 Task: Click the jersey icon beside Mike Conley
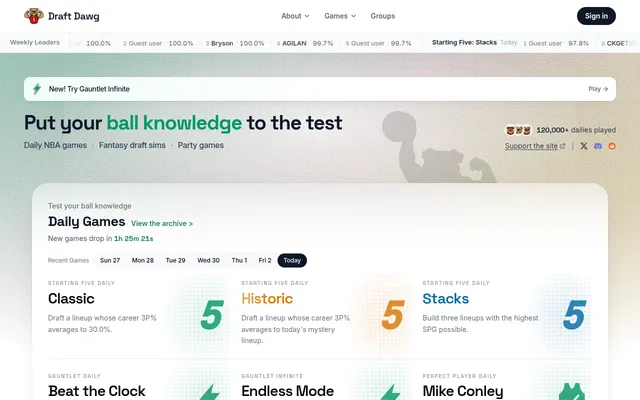click(572, 392)
